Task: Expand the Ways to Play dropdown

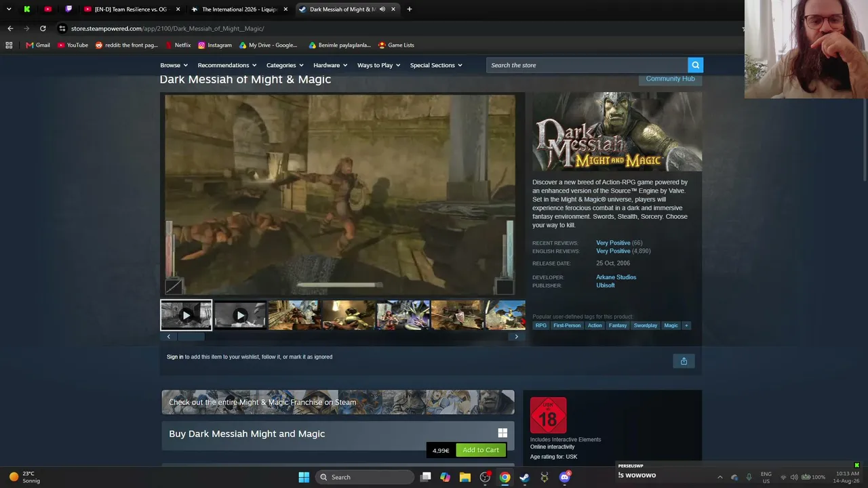Action: pyautogui.click(x=379, y=65)
